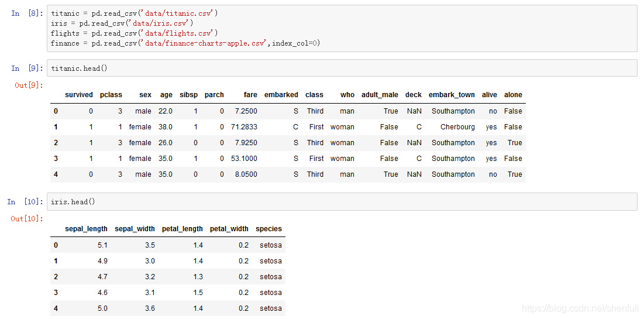
Task: Click petal_length value 1.3
Action: 198,277
